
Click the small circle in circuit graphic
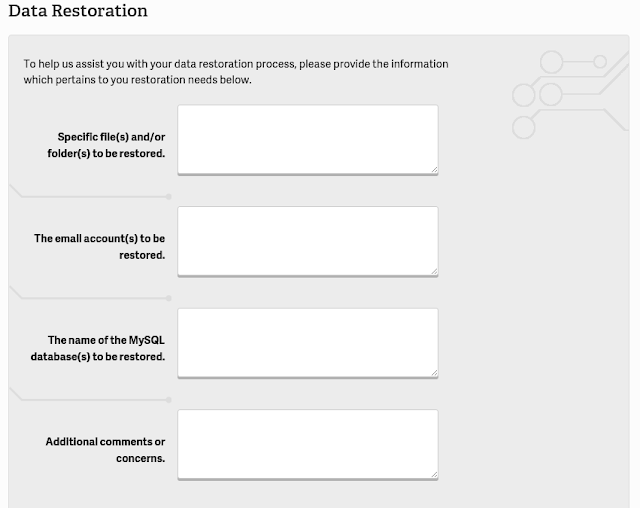click(x=600, y=62)
